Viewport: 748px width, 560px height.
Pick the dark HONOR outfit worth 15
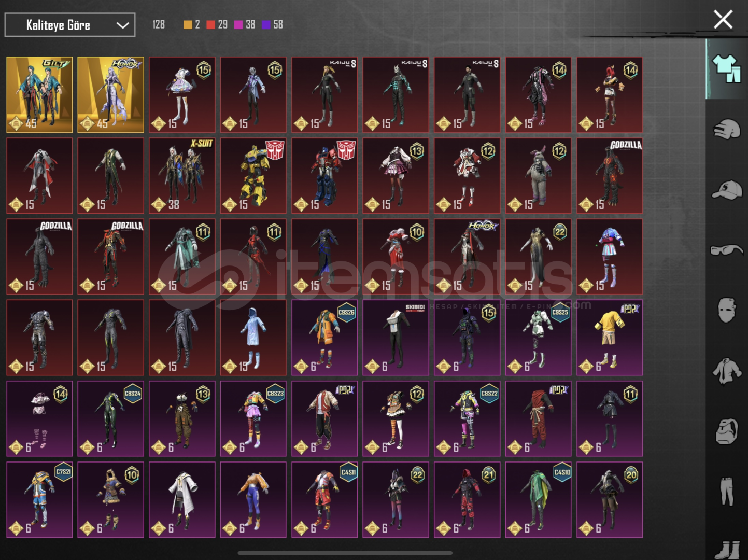(467, 257)
